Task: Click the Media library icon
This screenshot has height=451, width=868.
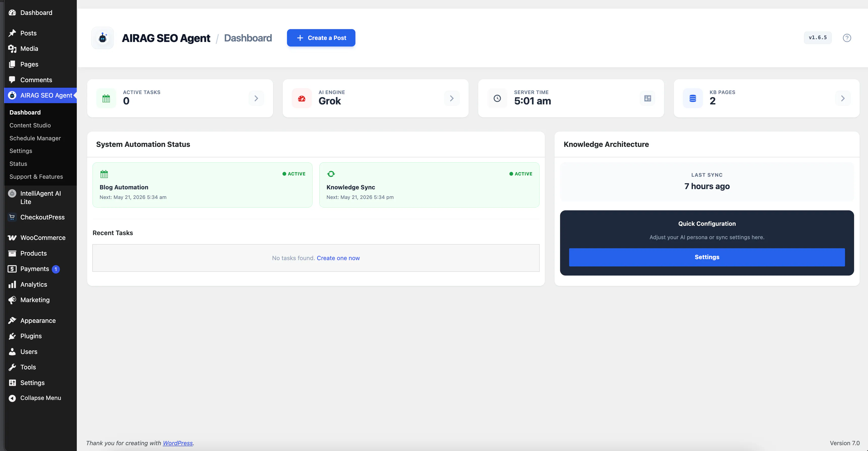Action: pyautogui.click(x=12, y=49)
